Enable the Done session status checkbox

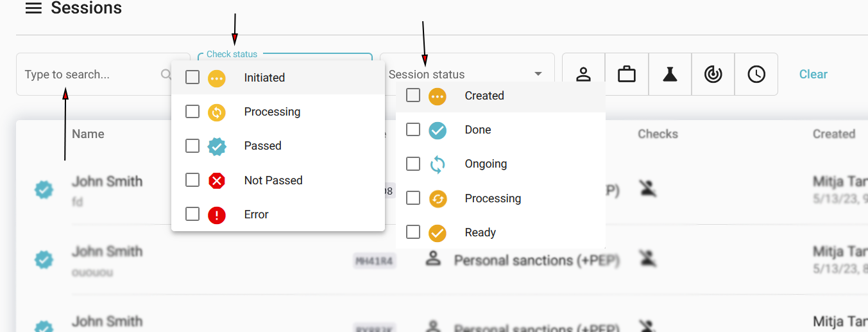(x=413, y=130)
